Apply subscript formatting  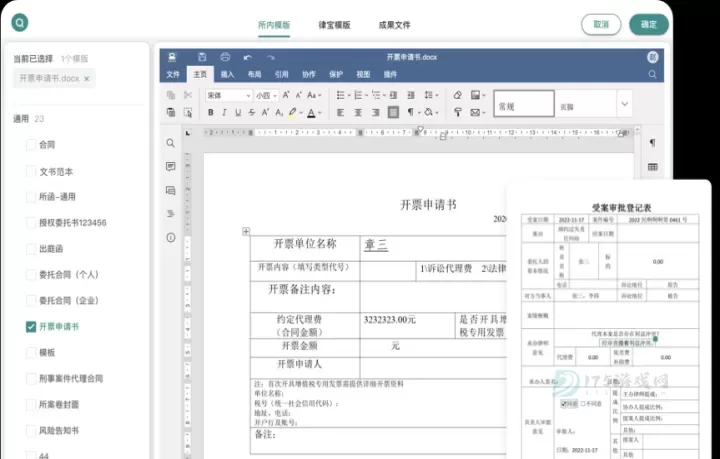point(279,112)
